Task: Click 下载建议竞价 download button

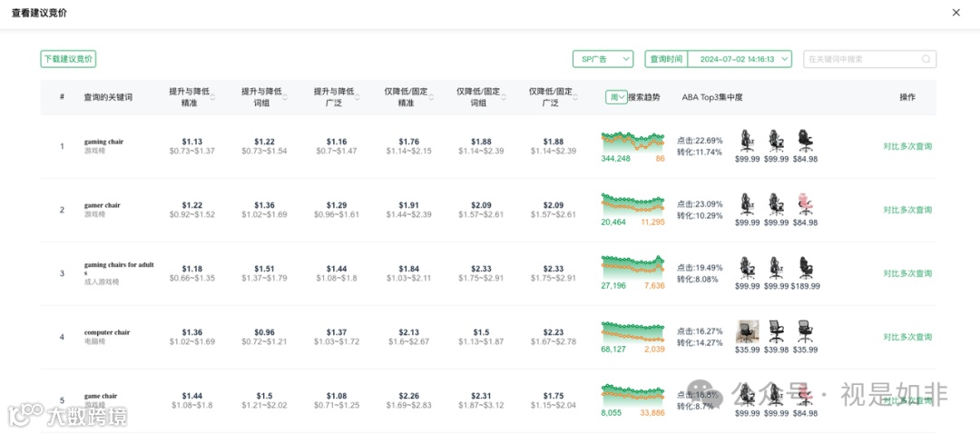Action: (68, 59)
